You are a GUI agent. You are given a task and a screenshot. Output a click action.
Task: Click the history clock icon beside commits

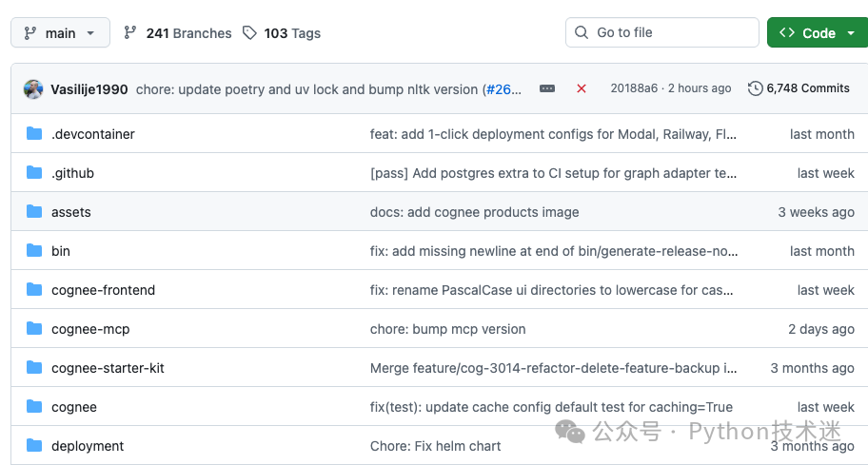coord(755,88)
